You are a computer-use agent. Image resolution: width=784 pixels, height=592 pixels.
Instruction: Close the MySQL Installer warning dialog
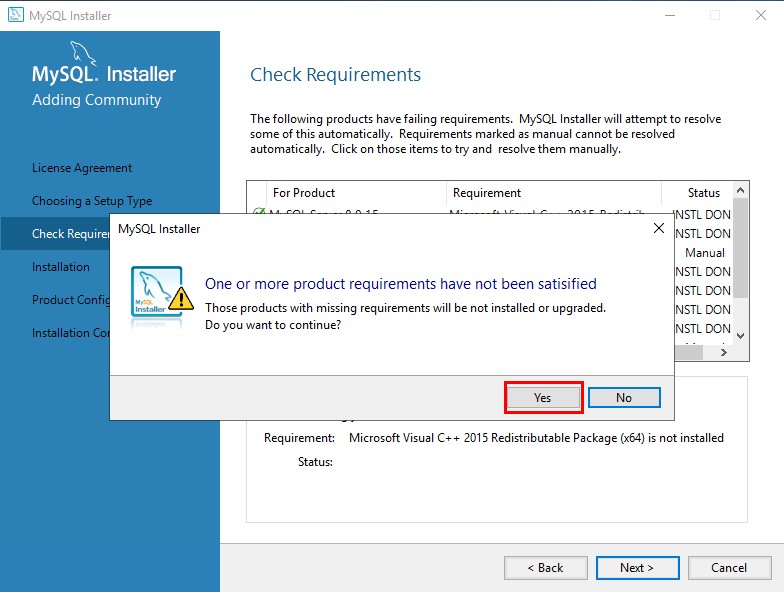pyautogui.click(x=659, y=228)
